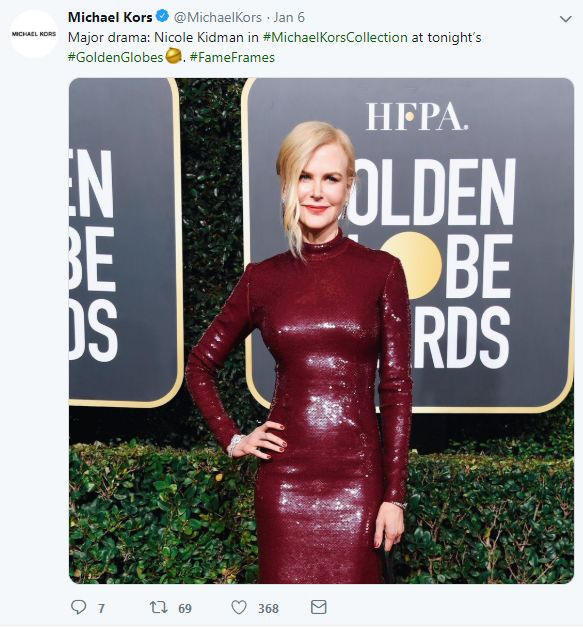Retweet this post via retweet icon

point(158,607)
